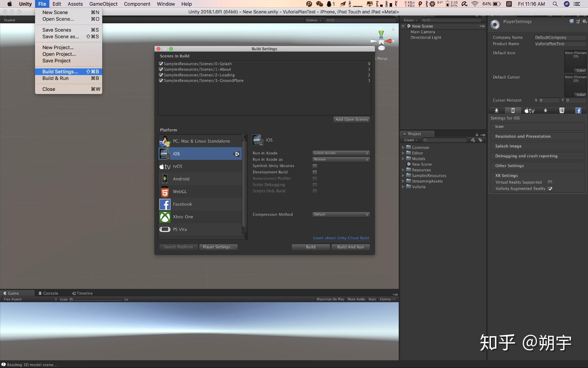Open the Learn about Unity Cloud Build link
588x368 pixels.
point(341,238)
